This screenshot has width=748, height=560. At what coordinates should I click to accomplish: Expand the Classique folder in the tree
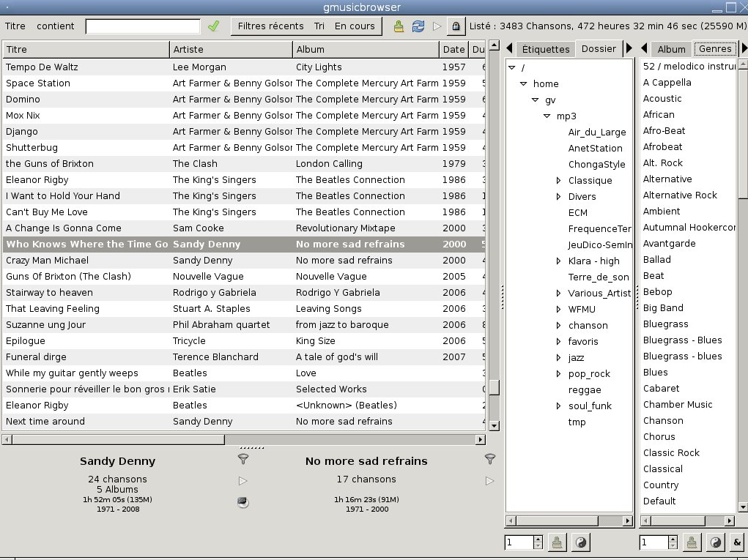pyautogui.click(x=558, y=181)
